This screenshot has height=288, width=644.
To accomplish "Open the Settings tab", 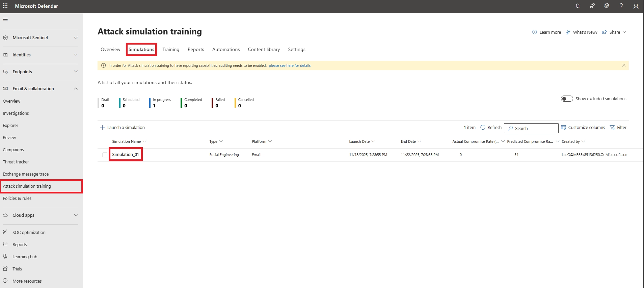I will coord(297,49).
